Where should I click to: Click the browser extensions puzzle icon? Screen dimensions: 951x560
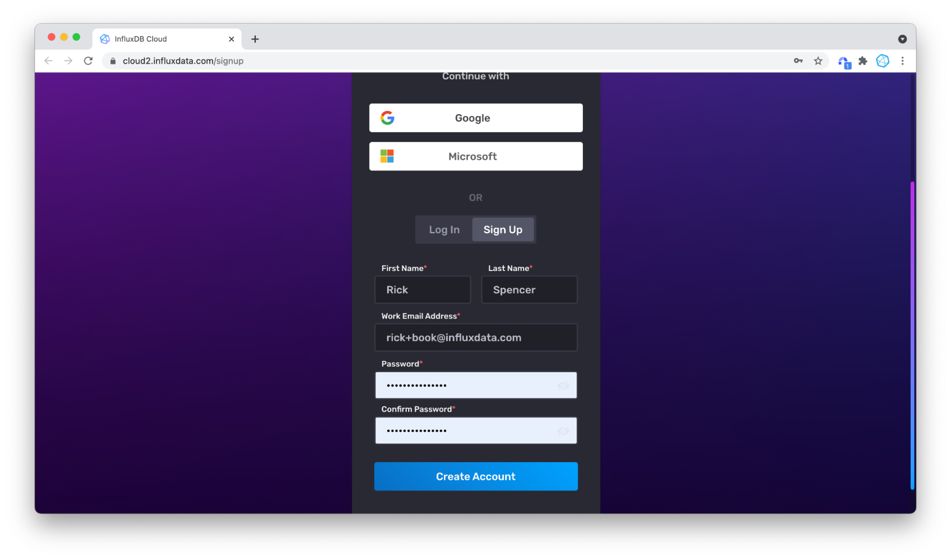[x=863, y=61]
